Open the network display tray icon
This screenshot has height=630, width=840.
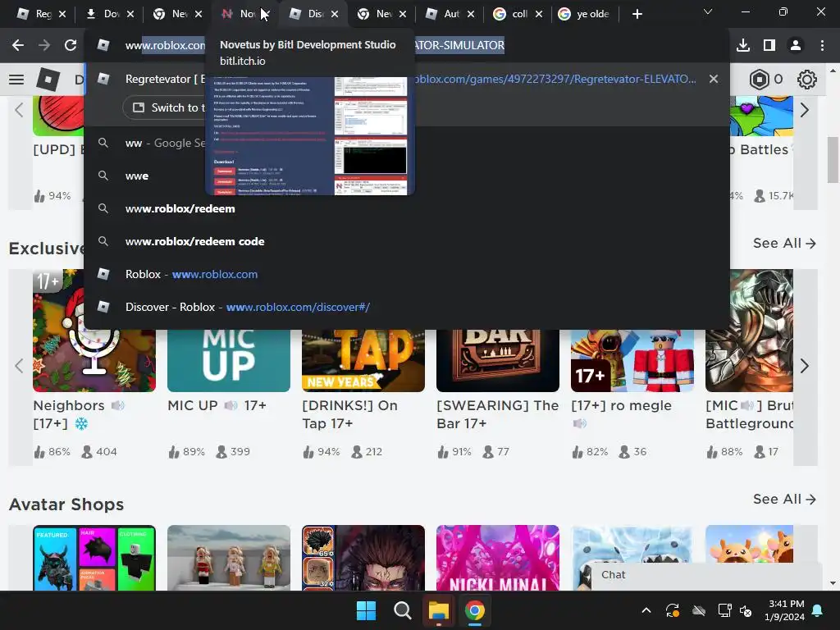[x=725, y=610]
